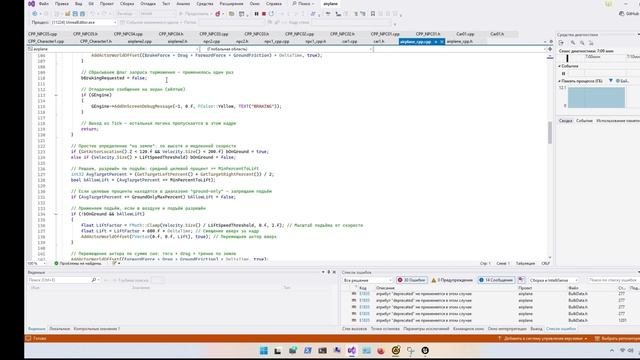Viewport: 640px width, 360px height.
Task: Pause the events track in diagnostics
Action: click(x=564, y=73)
